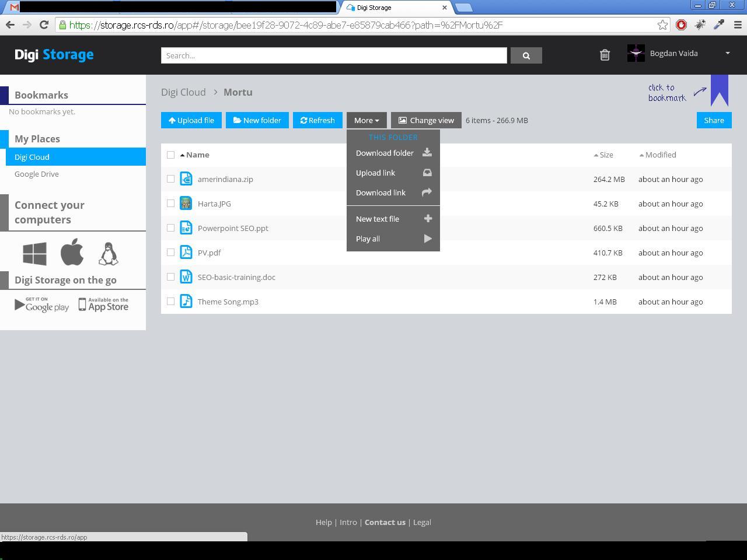
Task: Open the Contact us footer link
Action: [x=385, y=522]
